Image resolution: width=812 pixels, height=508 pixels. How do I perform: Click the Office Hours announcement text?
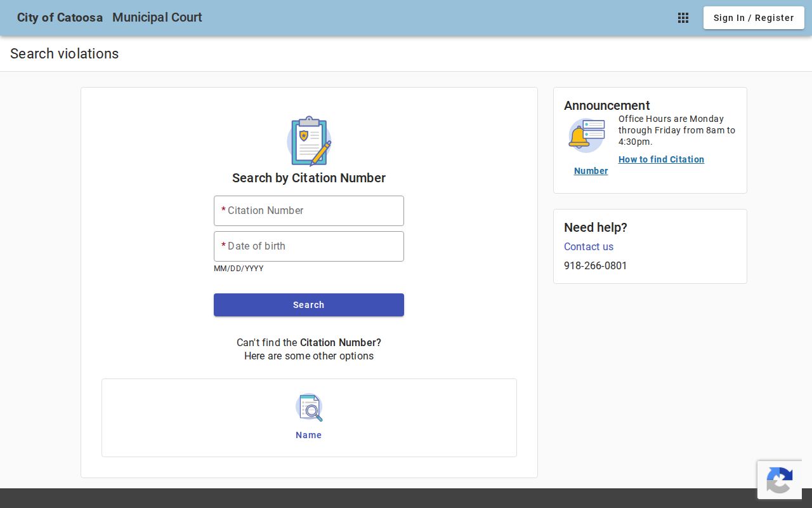[x=677, y=130]
